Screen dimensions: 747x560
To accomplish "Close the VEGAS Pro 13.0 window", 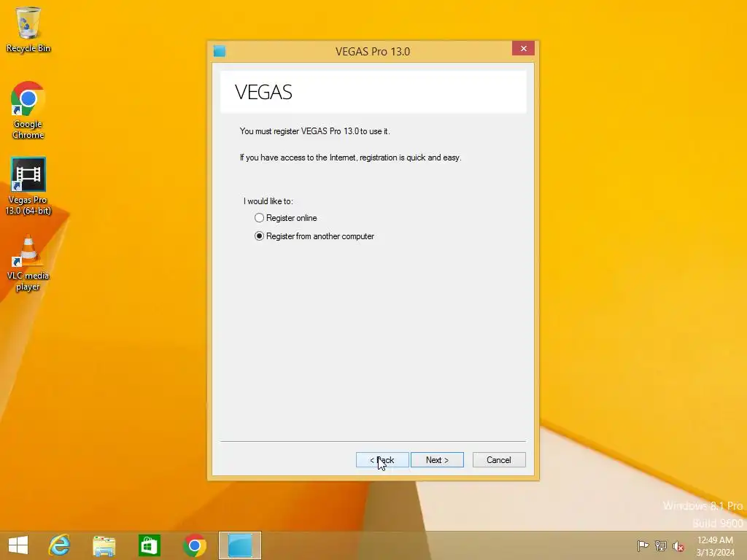I will (523, 49).
